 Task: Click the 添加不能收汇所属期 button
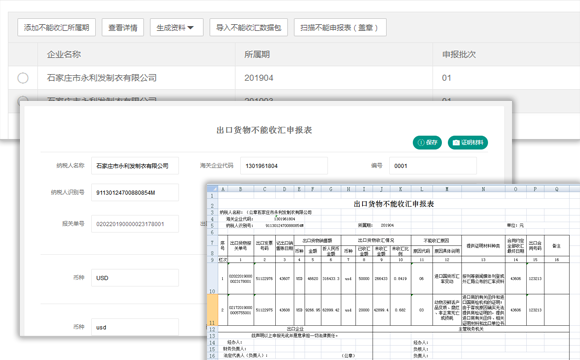pyautogui.click(x=56, y=27)
